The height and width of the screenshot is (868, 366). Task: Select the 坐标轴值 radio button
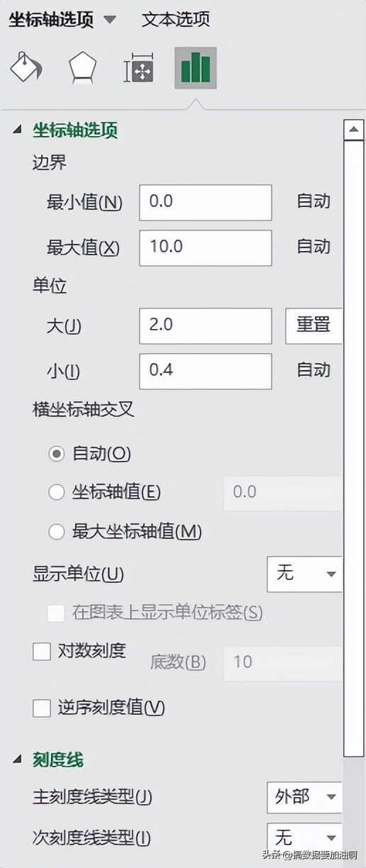56,492
